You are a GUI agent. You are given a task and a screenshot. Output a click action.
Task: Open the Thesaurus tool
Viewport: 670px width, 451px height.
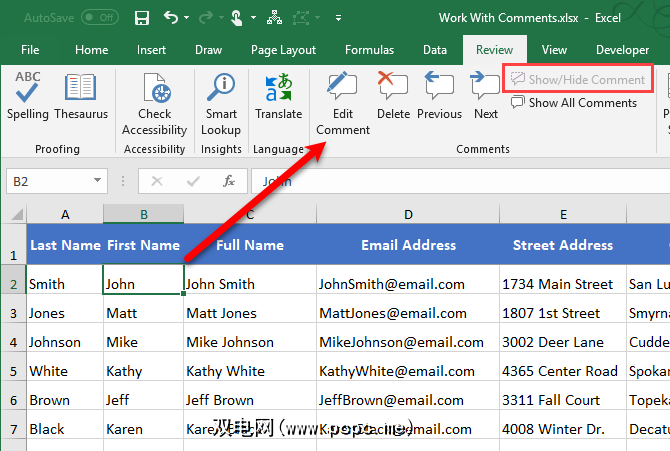click(x=81, y=96)
